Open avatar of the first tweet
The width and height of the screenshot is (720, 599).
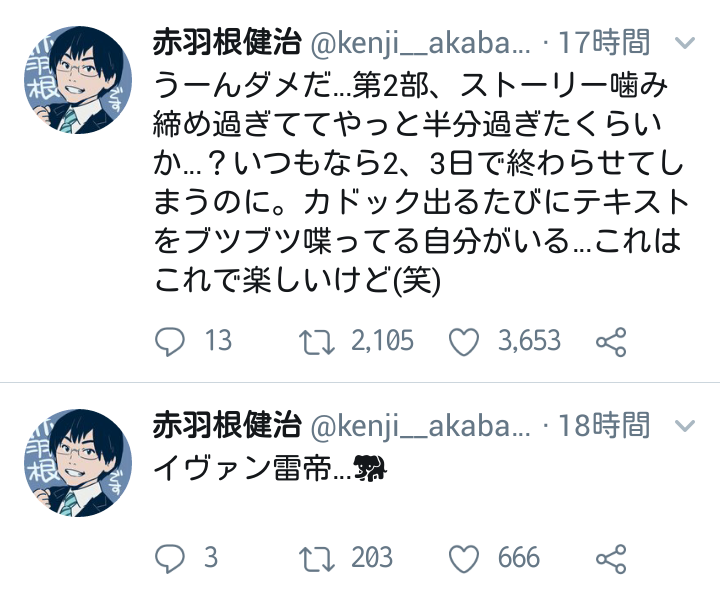(x=76, y=81)
